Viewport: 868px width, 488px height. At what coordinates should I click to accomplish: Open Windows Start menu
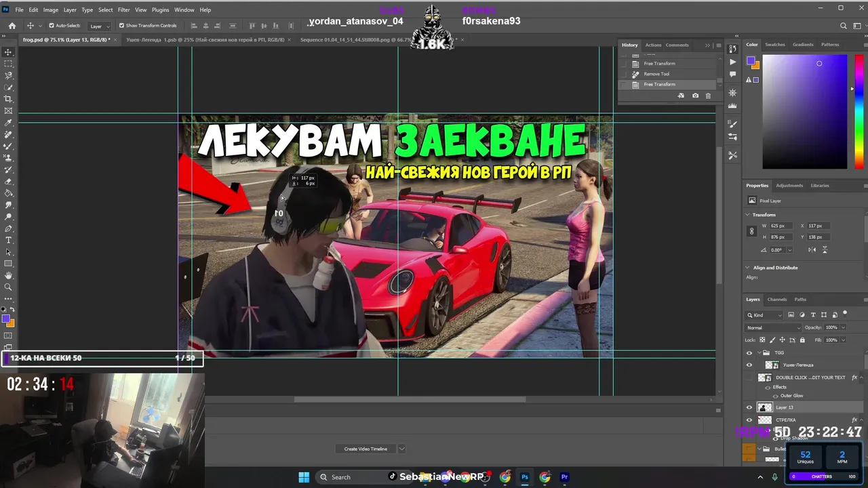[304, 477]
